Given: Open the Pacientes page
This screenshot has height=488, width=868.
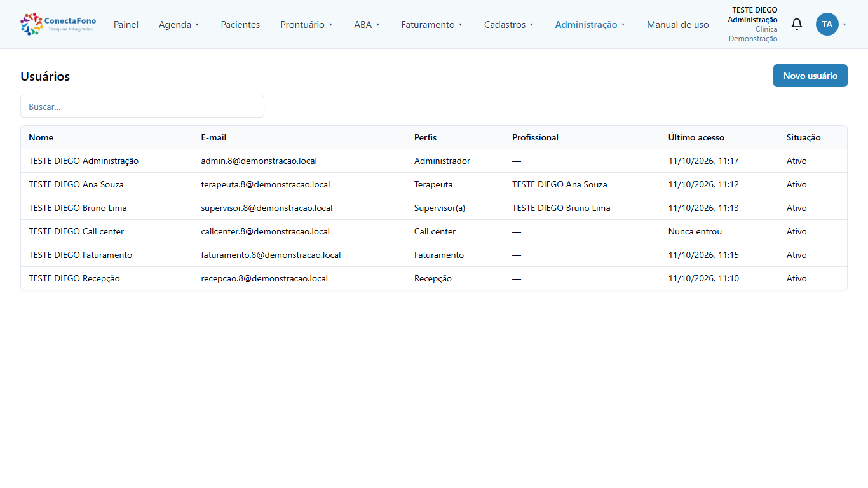Looking at the screenshot, I should coord(240,25).
